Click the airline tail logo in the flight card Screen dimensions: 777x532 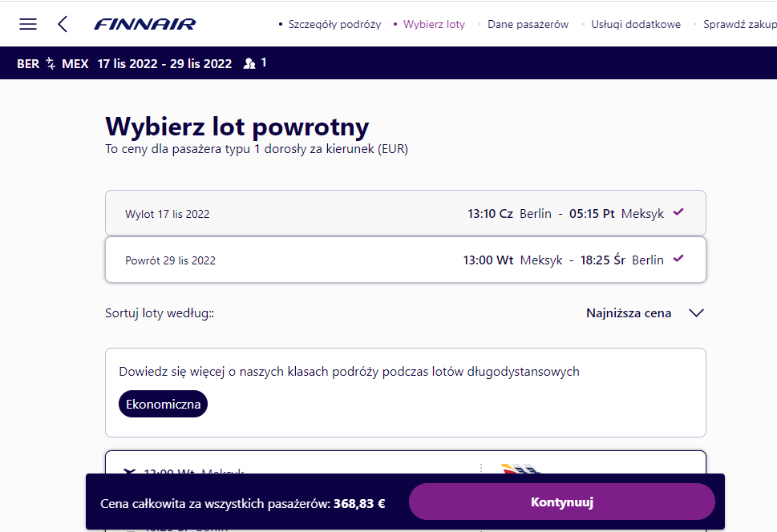pyautogui.click(x=520, y=469)
